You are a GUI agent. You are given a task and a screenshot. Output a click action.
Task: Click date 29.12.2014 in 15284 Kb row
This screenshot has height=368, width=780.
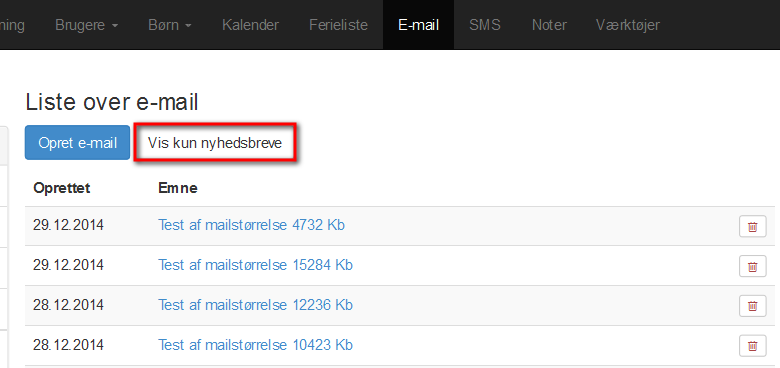pos(68,265)
